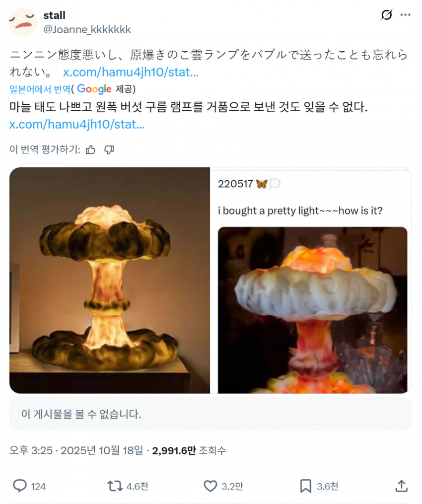The image size is (422, 504).
Task: Click the unavailable post notice box
Action: pos(211,414)
